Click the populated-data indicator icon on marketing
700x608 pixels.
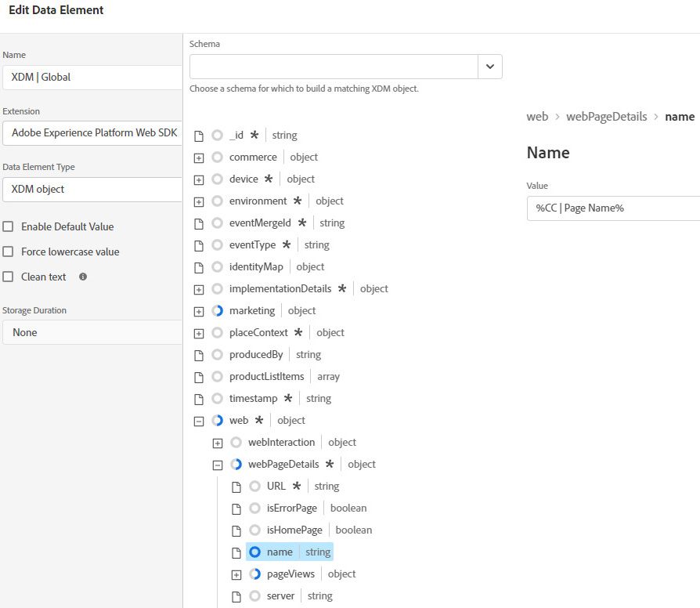217,310
